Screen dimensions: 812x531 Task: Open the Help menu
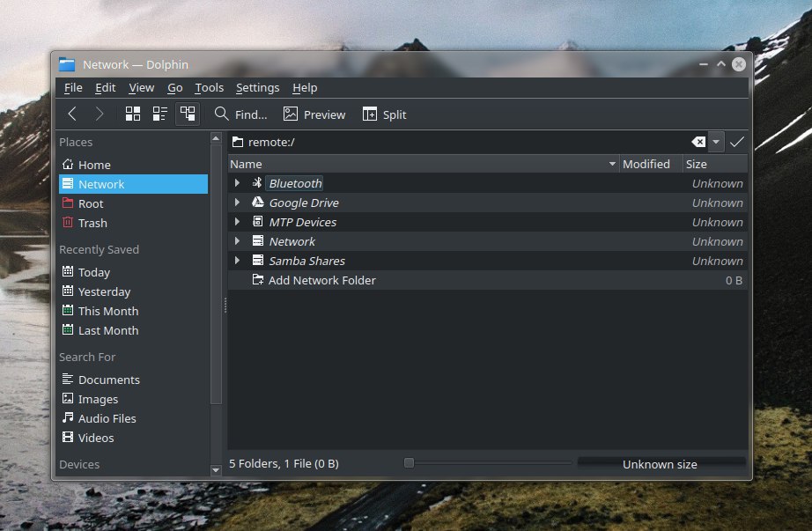(305, 87)
